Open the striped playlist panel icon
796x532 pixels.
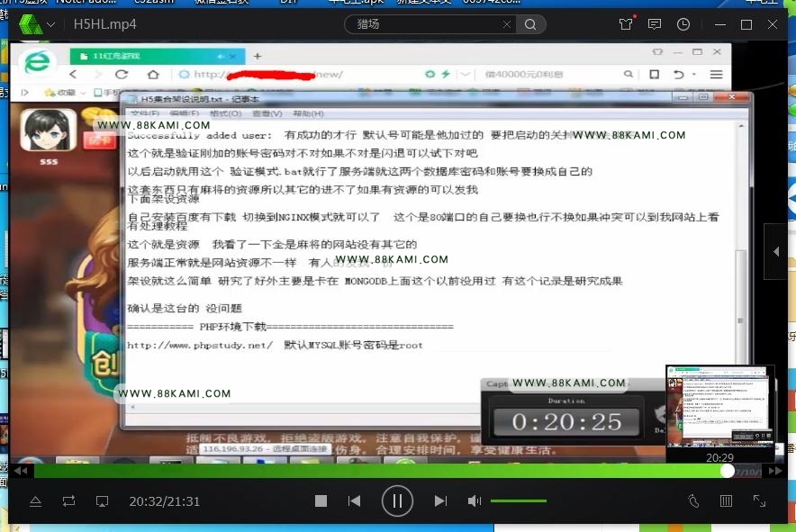(727, 501)
